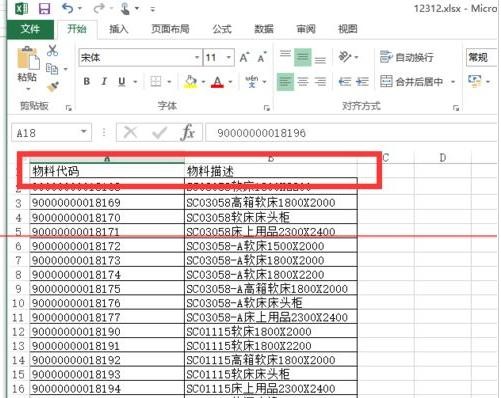
Task: Switch to the 开始 ribbon tab
Action: coord(77,29)
